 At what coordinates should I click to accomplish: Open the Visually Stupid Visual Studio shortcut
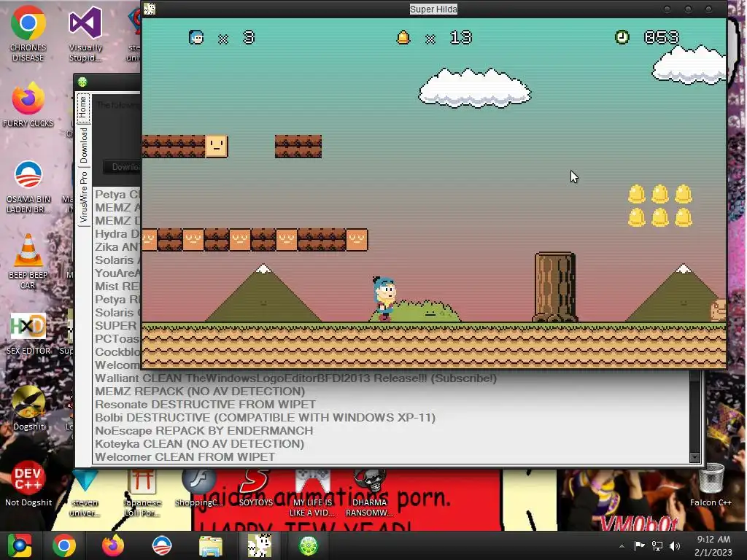point(85,34)
